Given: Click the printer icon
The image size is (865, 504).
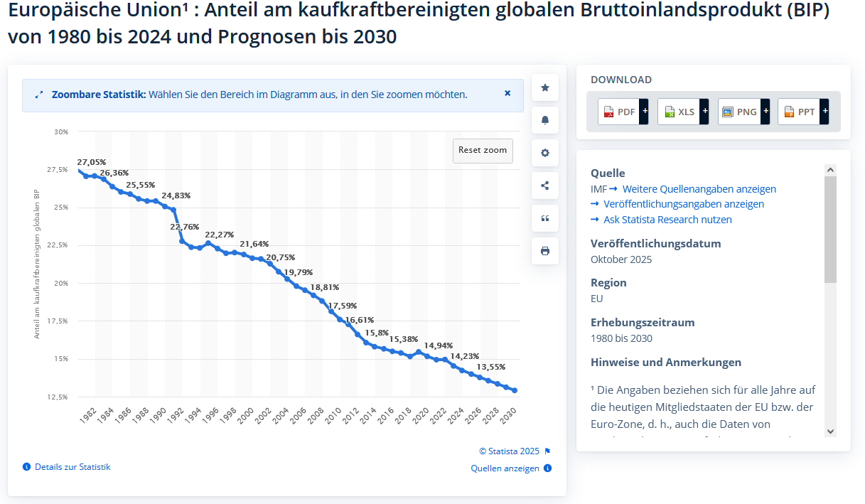Looking at the screenshot, I should click(545, 251).
